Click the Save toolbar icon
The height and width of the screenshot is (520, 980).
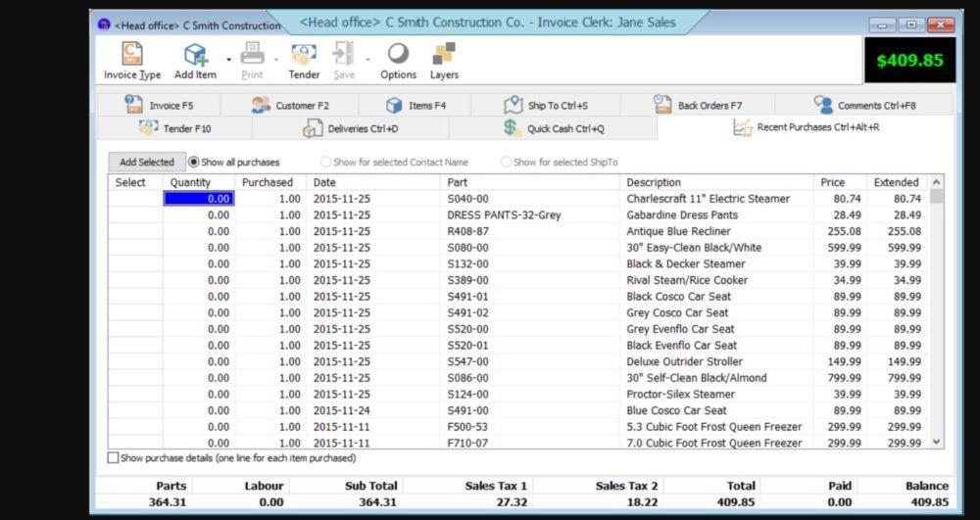click(344, 55)
